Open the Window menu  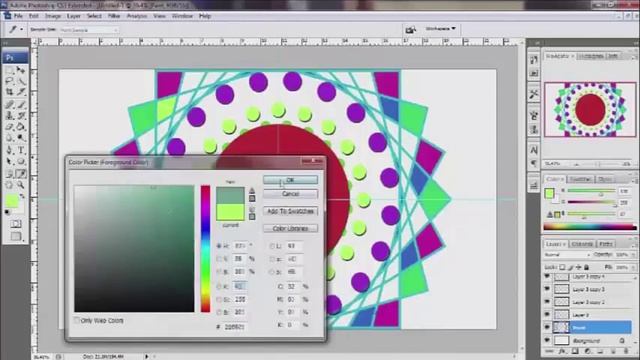pyautogui.click(x=182, y=16)
